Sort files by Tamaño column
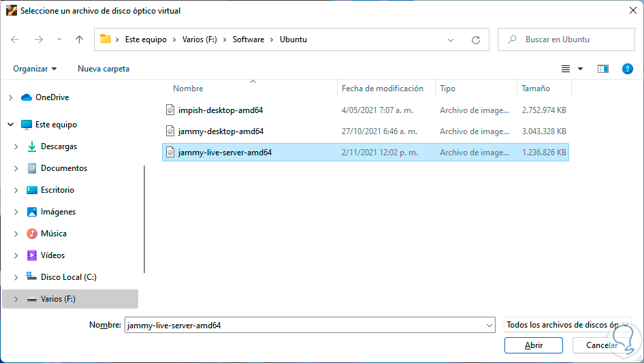644x363 pixels. (x=536, y=89)
